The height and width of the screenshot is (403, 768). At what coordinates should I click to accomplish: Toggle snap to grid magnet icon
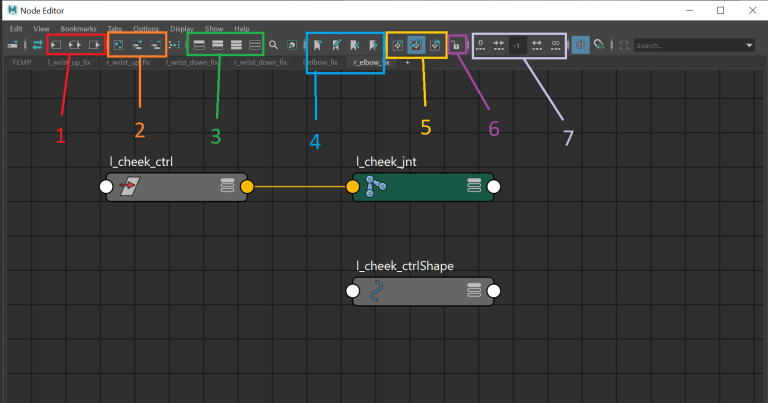(599, 45)
